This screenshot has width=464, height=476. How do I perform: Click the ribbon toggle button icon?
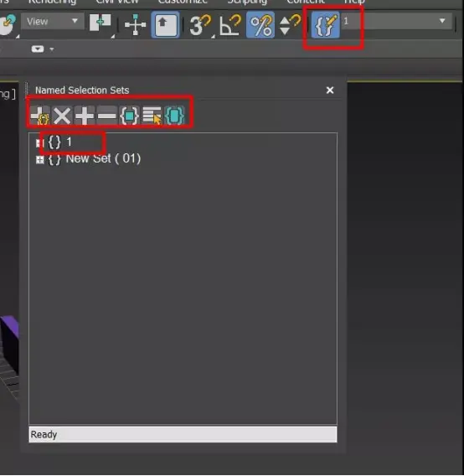tap(38, 49)
